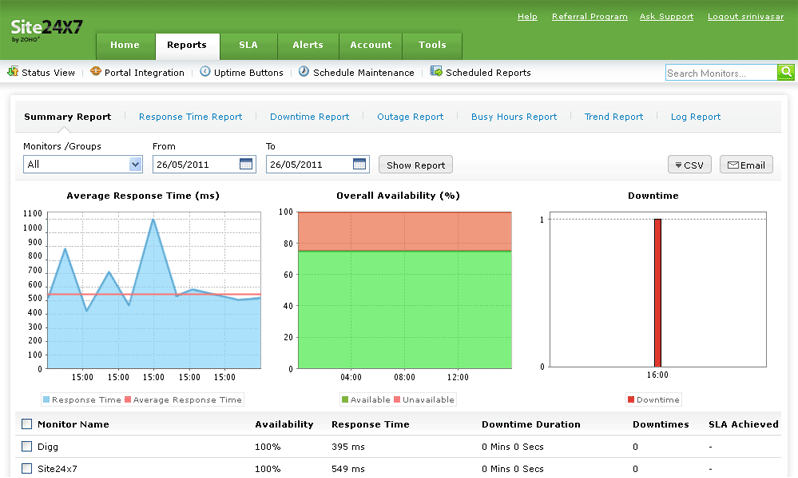The image size is (798, 478).
Task: Open Schedule Maintenance clock icon
Action: coord(304,72)
